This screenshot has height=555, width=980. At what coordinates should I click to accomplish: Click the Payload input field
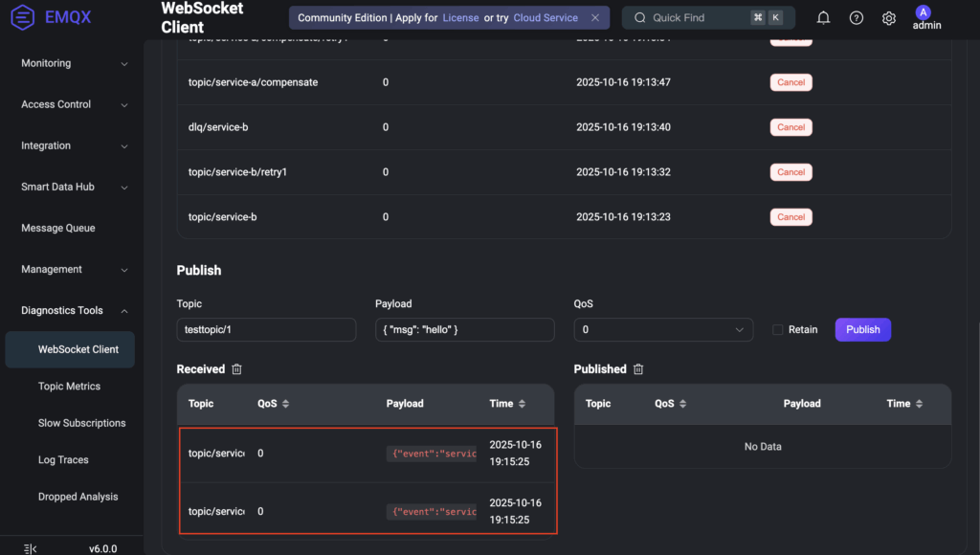464,329
